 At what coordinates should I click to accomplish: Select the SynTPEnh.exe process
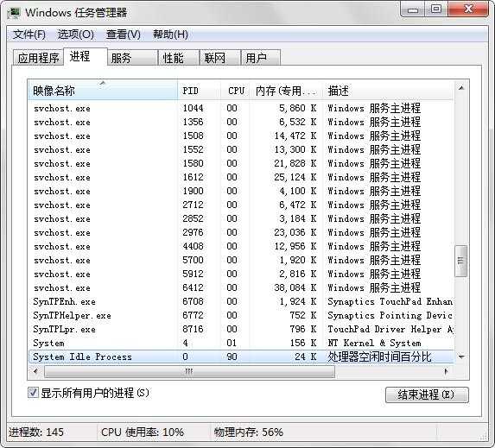pyautogui.click(x=242, y=301)
